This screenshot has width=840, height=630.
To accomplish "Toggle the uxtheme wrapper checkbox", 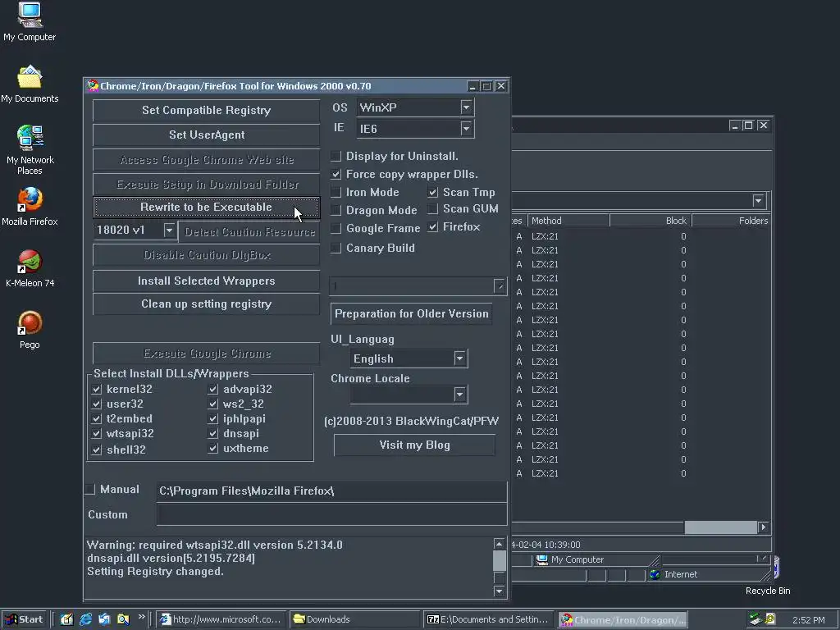I will point(213,448).
